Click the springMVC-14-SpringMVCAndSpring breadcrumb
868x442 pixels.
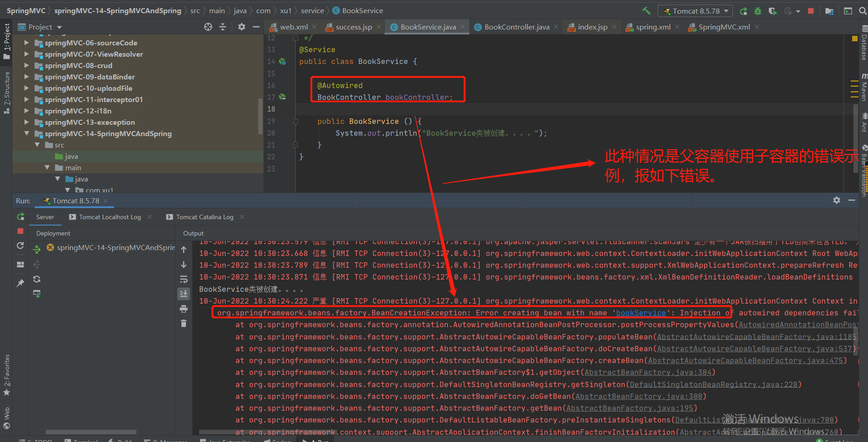(118, 11)
